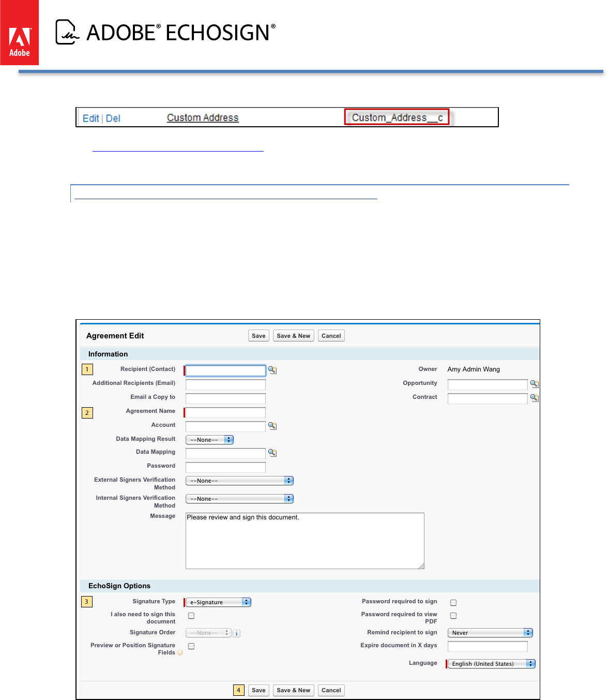
Task: Click the Custom_Address__c API name text
Action: (397, 117)
